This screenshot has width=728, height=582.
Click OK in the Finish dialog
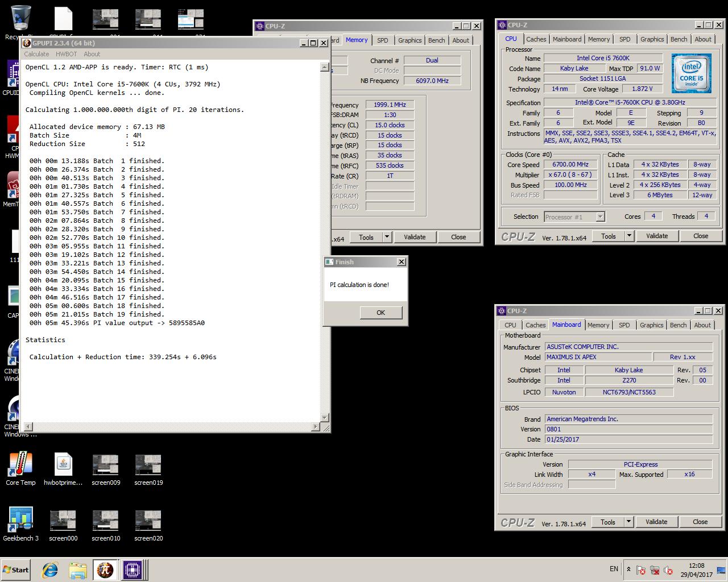380,313
